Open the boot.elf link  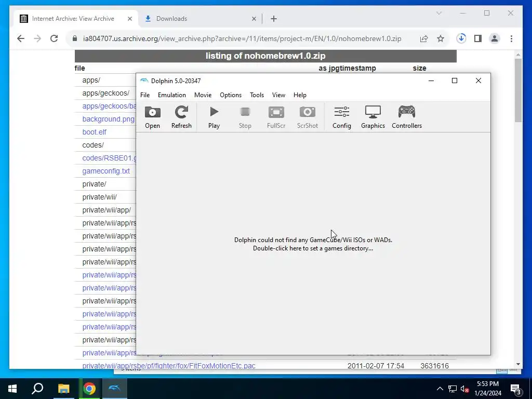tap(95, 132)
